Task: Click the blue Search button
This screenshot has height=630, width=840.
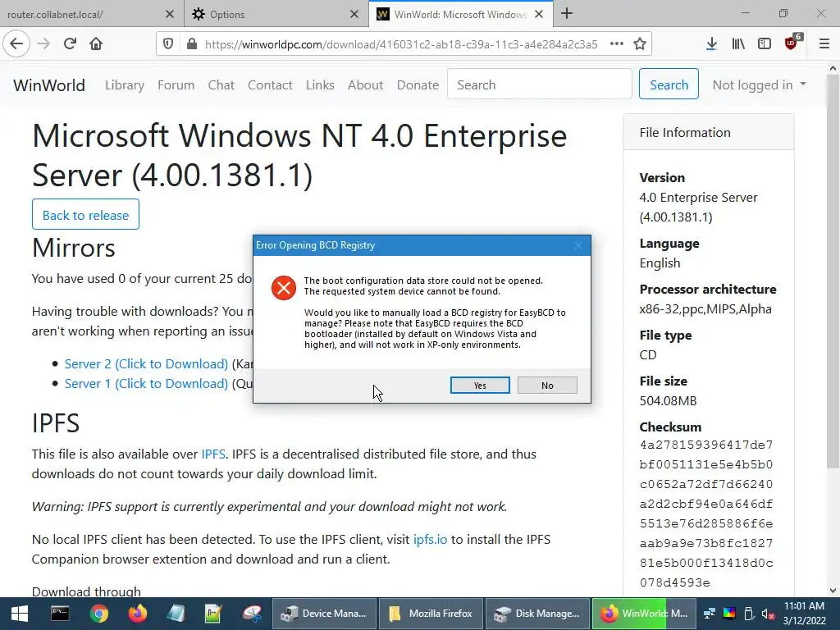Action: (x=669, y=84)
